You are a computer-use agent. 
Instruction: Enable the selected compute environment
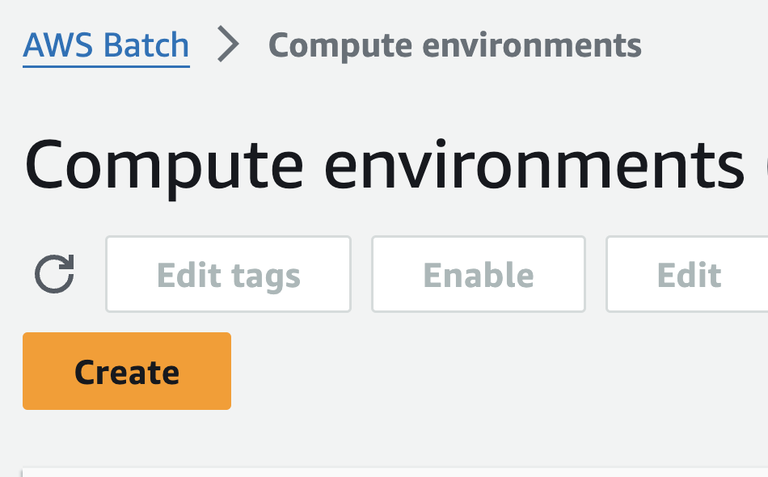coord(478,274)
